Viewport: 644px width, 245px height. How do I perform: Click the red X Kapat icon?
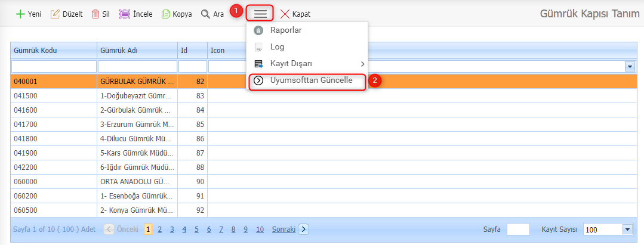(x=285, y=14)
